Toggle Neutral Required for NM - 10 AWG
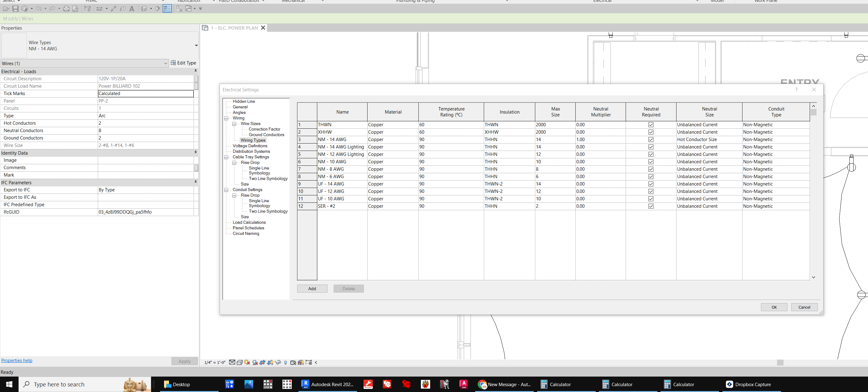 [651, 162]
